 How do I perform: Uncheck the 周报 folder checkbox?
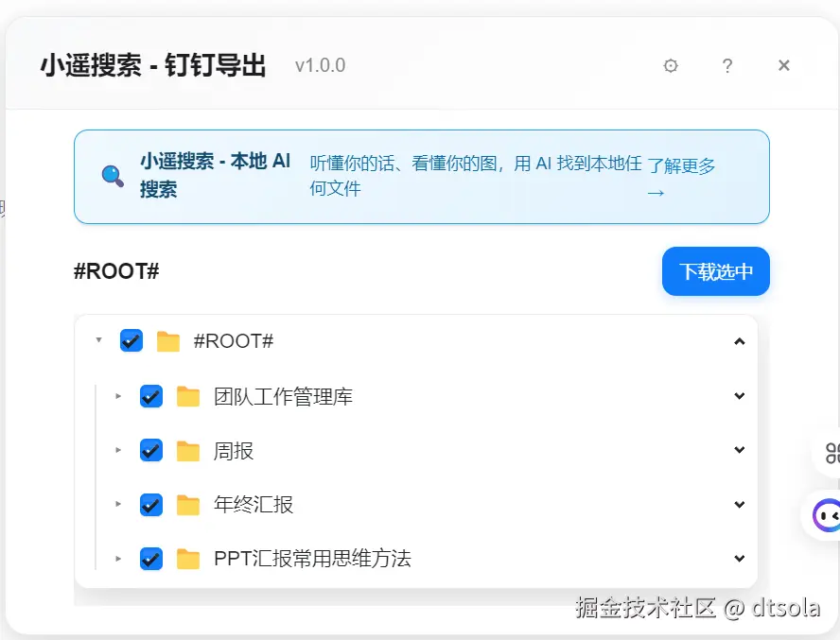(x=151, y=450)
